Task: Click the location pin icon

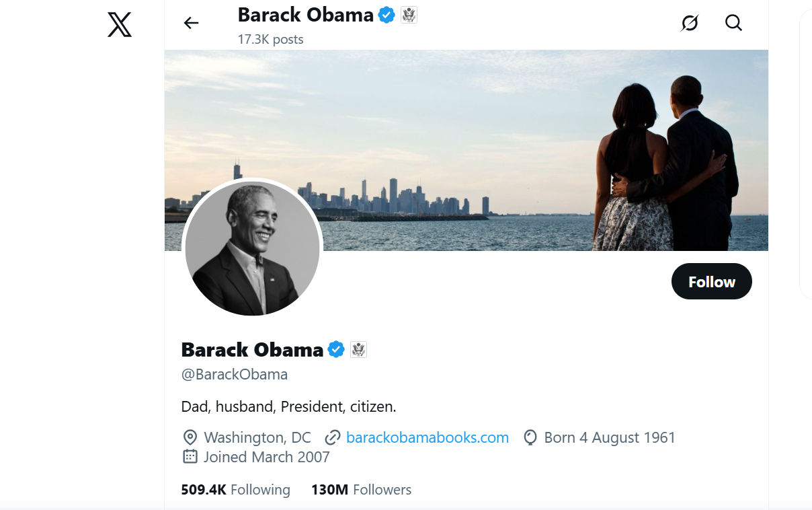Action: pos(190,437)
